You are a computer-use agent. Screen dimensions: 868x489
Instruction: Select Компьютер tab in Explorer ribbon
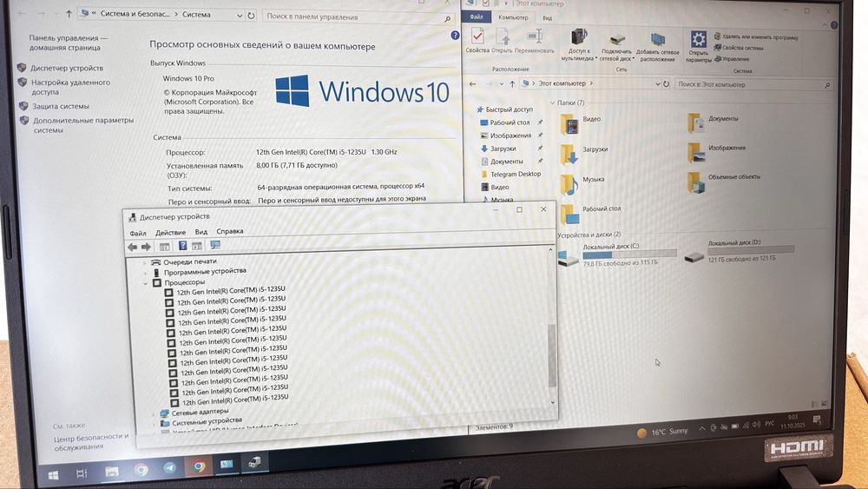click(513, 17)
